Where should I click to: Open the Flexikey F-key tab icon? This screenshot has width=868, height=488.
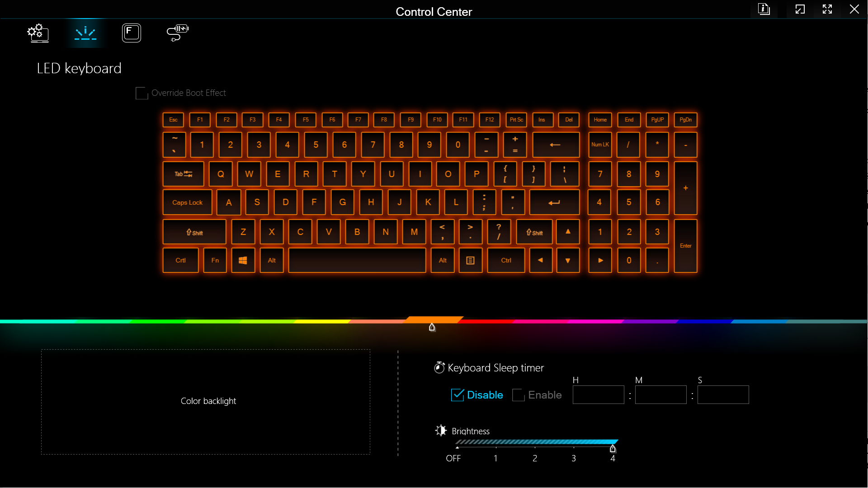[132, 33]
